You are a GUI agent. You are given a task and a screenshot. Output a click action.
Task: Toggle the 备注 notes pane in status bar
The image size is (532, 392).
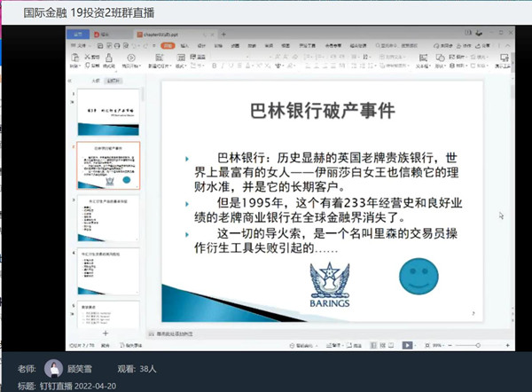340,344
